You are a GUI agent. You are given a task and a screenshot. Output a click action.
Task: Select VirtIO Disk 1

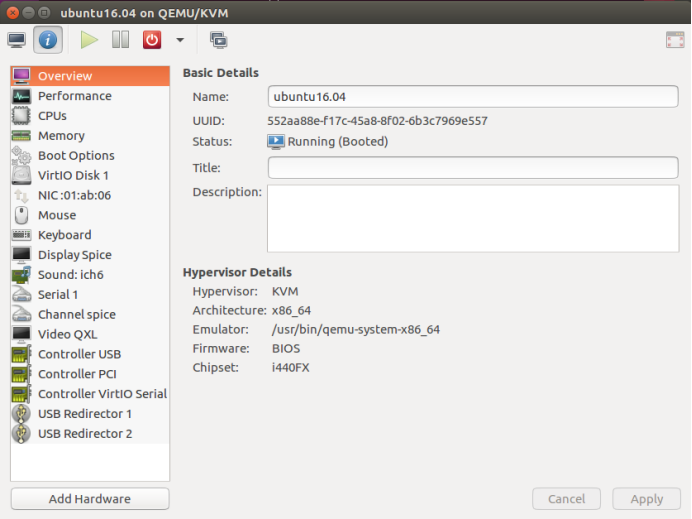pyautogui.click(x=90, y=175)
